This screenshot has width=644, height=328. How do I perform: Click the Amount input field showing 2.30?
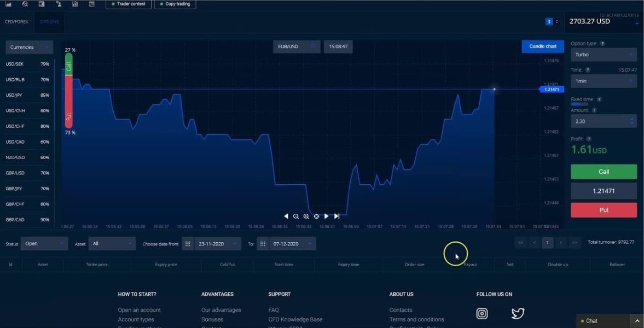[x=599, y=121]
